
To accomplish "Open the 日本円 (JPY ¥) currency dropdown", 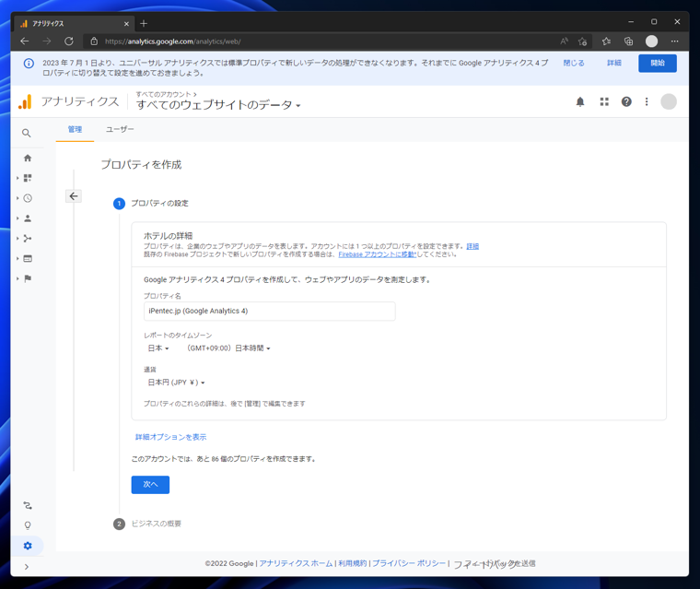I will [176, 383].
